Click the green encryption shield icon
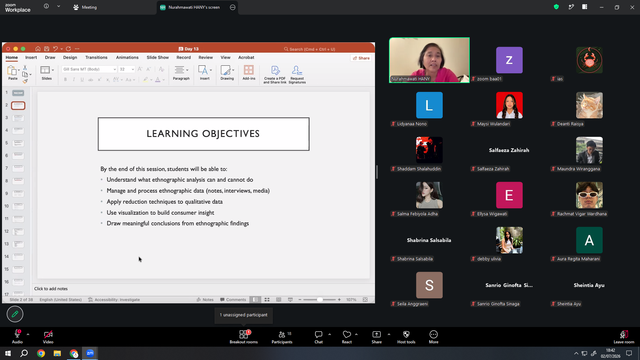The image size is (640, 360). (x=556, y=7)
